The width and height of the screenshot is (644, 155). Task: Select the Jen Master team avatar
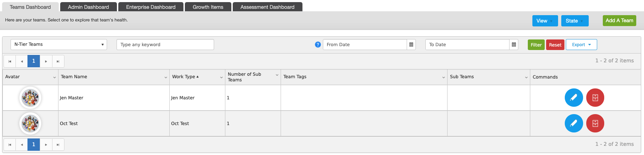tap(30, 98)
